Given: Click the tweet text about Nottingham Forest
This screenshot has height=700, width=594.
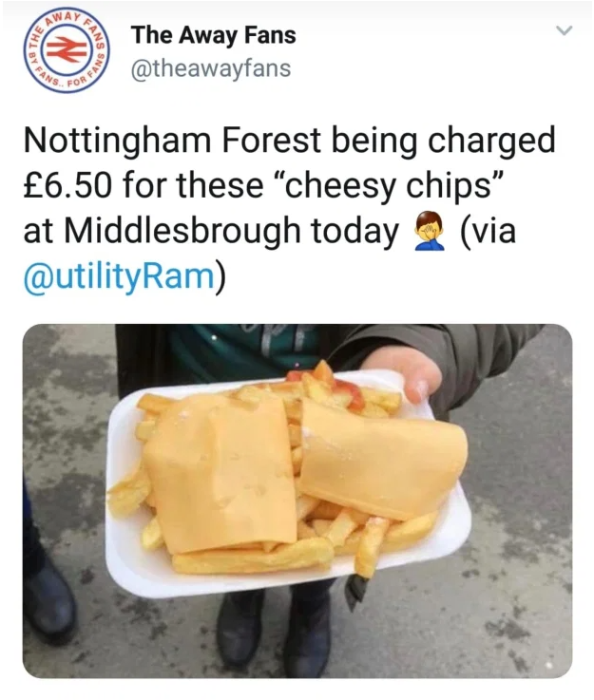Looking at the screenshot, I should [289, 208].
